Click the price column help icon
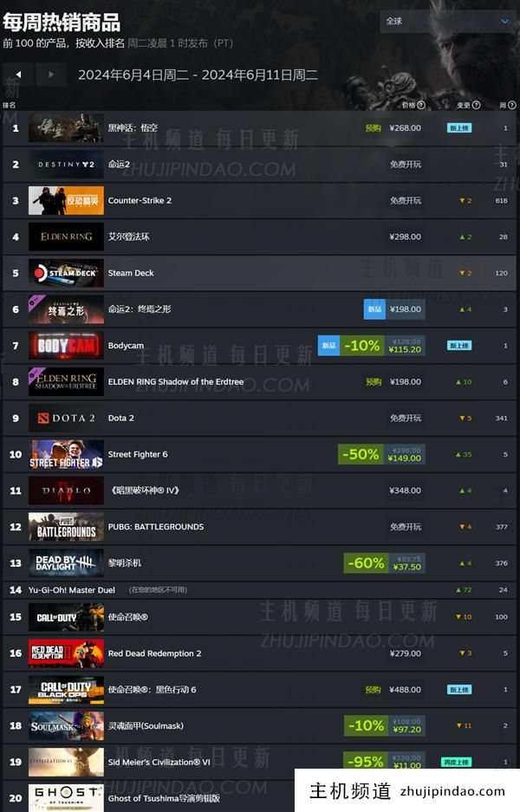The width and height of the screenshot is (520, 812). [421, 105]
